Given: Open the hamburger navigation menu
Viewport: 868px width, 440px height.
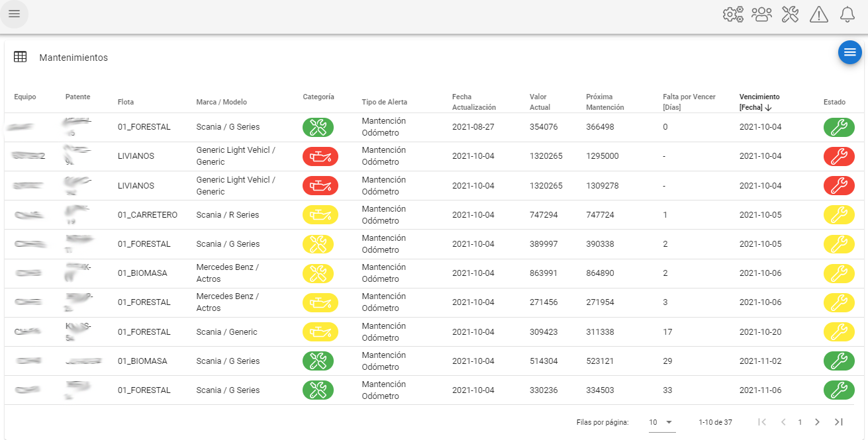Looking at the screenshot, I should point(14,14).
